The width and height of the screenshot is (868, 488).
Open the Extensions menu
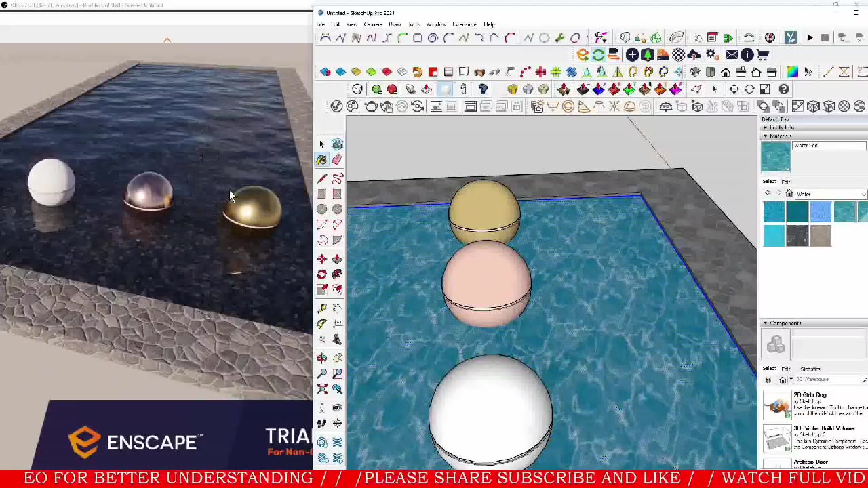tap(465, 24)
